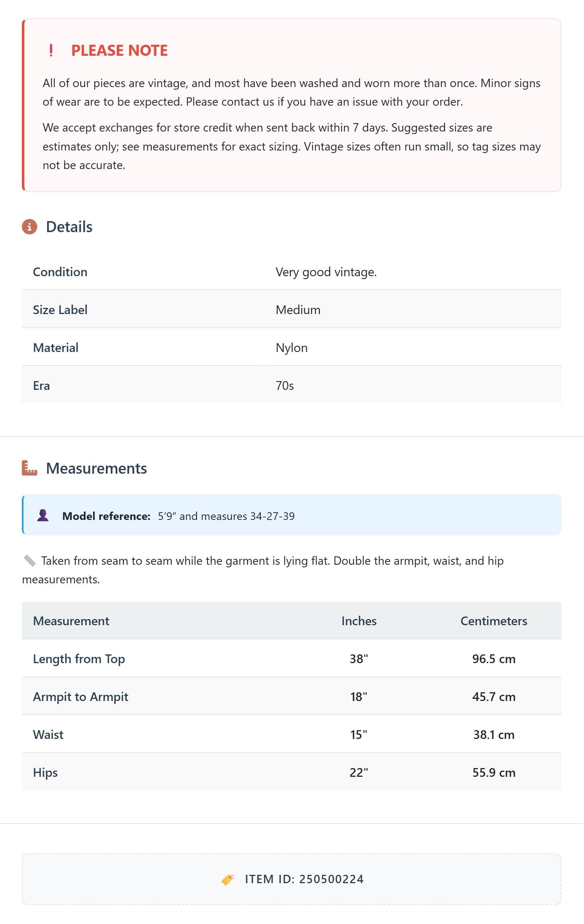Click the Inches column header
Viewport: 584px width, 924px height.
pyautogui.click(x=359, y=621)
